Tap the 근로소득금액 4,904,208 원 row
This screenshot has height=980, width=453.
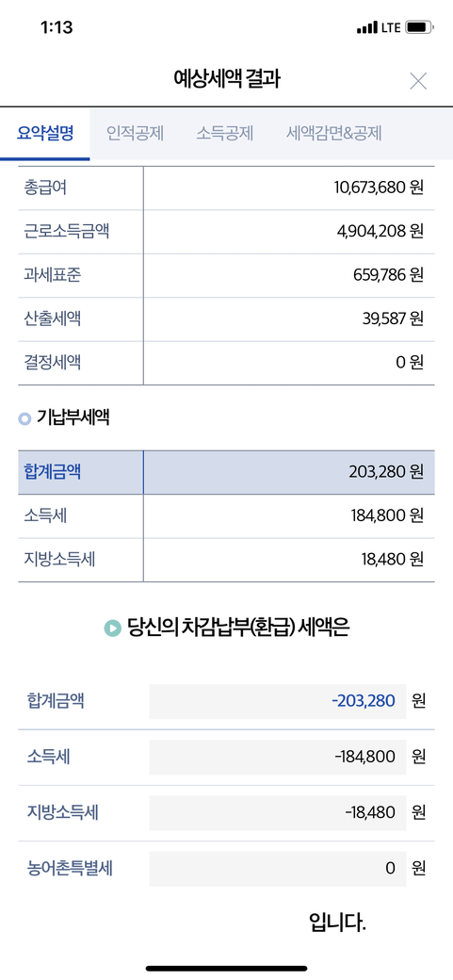tap(226, 232)
